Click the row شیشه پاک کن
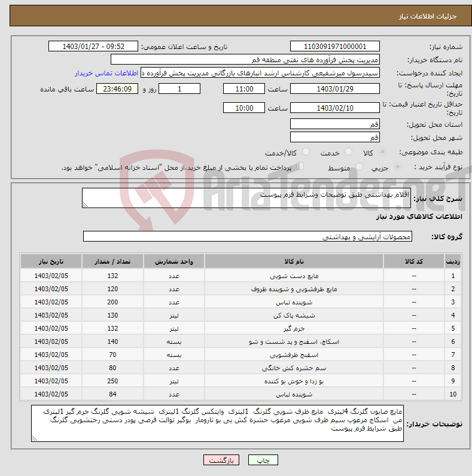 click(x=240, y=315)
